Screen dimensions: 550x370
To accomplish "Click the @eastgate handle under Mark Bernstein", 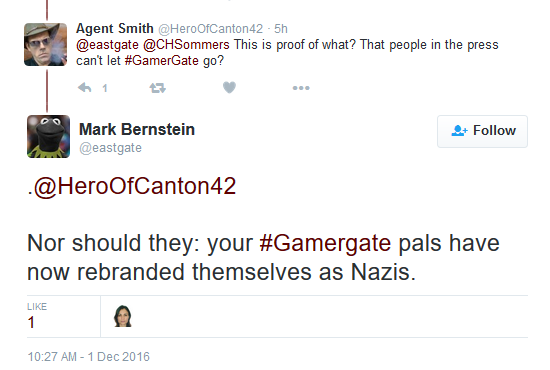I will click(x=110, y=148).
